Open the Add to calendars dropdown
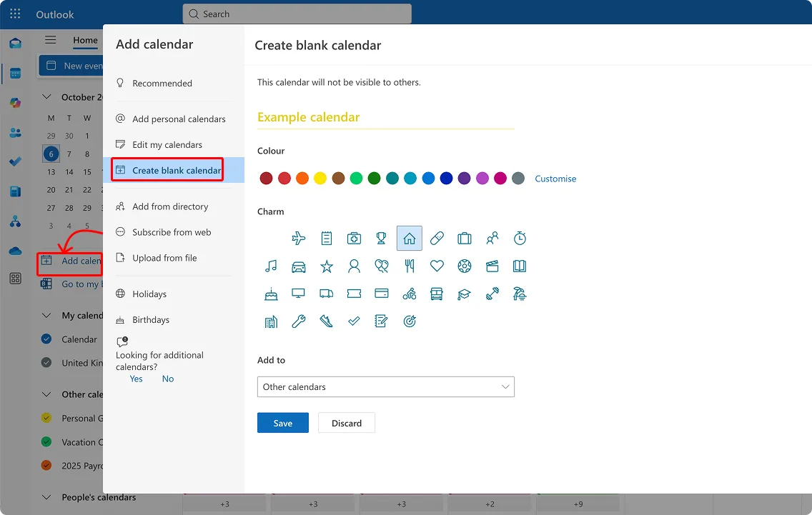 tap(385, 386)
